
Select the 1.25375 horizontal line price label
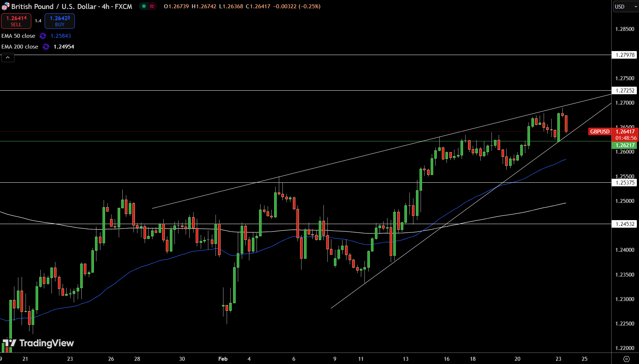pyautogui.click(x=625, y=183)
